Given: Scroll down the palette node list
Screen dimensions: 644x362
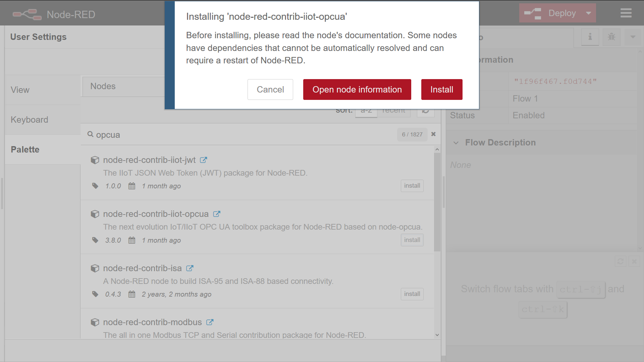Looking at the screenshot, I should (x=437, y=335).
